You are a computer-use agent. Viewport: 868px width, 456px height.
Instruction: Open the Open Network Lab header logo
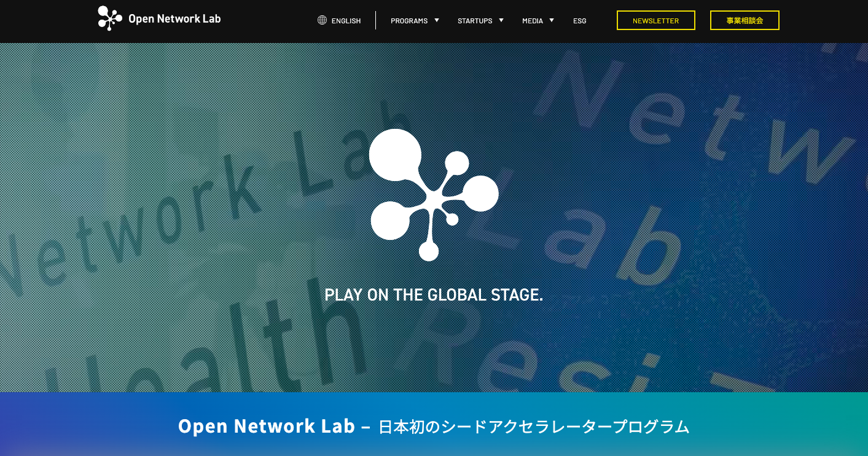click(x=159, y=18)
